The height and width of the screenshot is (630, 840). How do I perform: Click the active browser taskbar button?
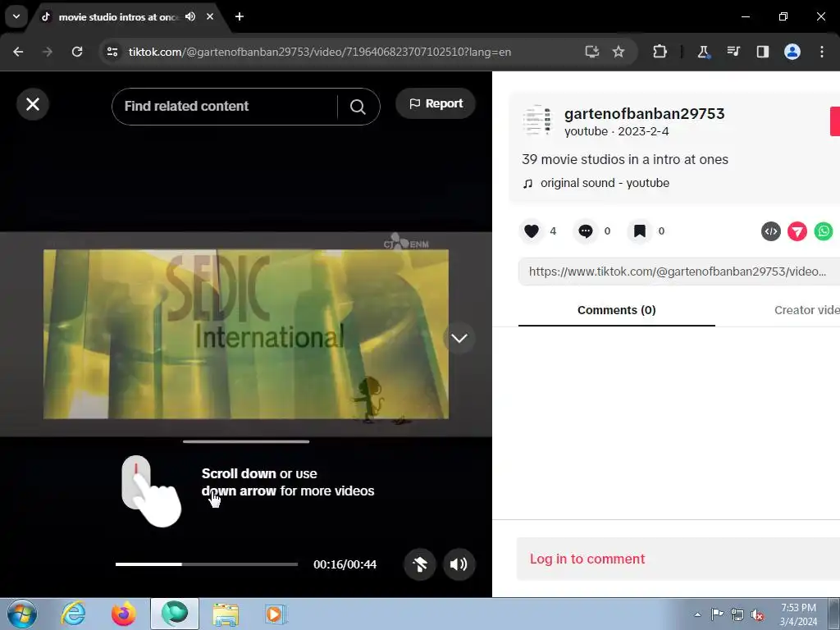pyautogui.click(x=175, y=614)
